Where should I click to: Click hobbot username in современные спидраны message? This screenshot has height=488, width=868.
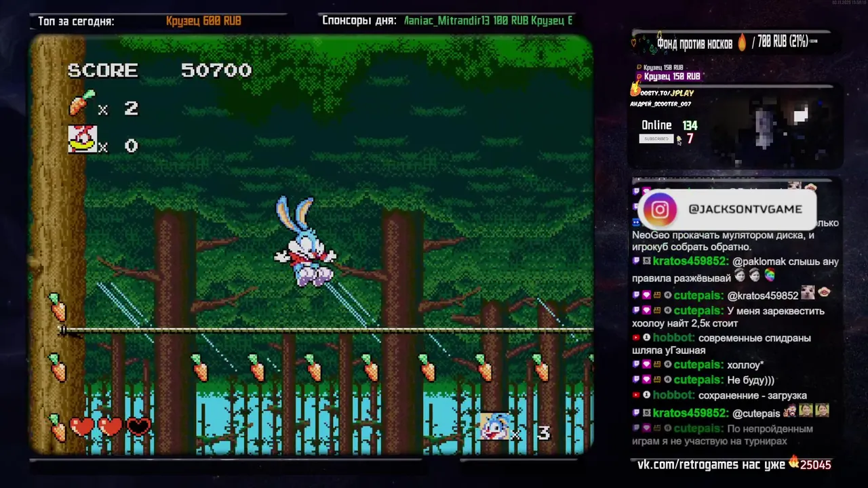click(673, 338)
